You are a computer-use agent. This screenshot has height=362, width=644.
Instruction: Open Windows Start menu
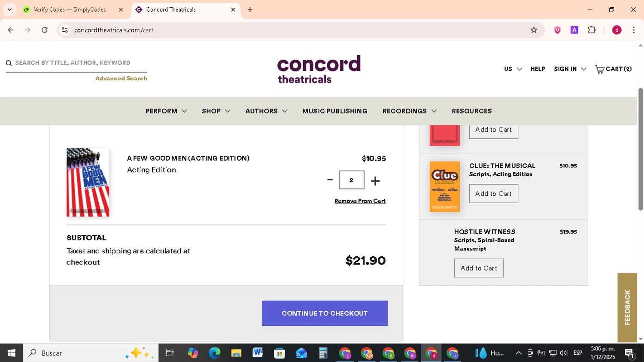12,353
